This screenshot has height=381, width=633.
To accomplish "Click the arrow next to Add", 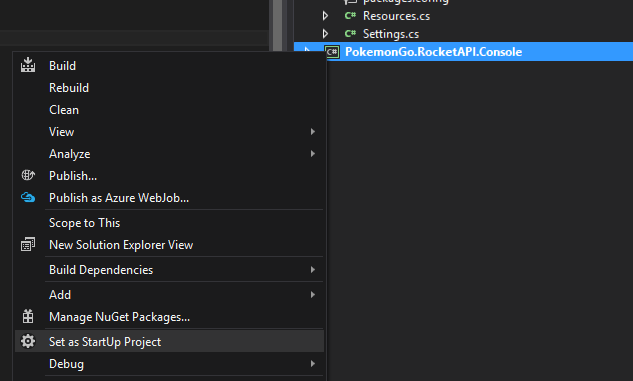I will coord(312,295).
